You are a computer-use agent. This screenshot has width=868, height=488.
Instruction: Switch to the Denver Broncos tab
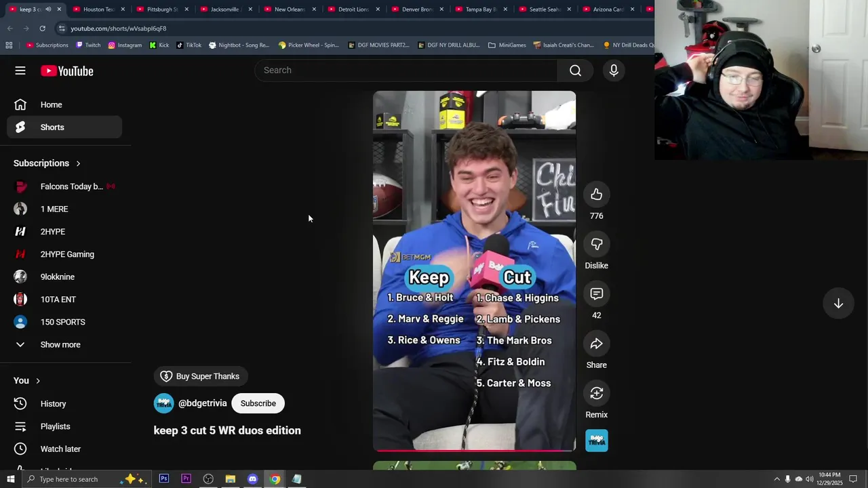tap(417, 9)
